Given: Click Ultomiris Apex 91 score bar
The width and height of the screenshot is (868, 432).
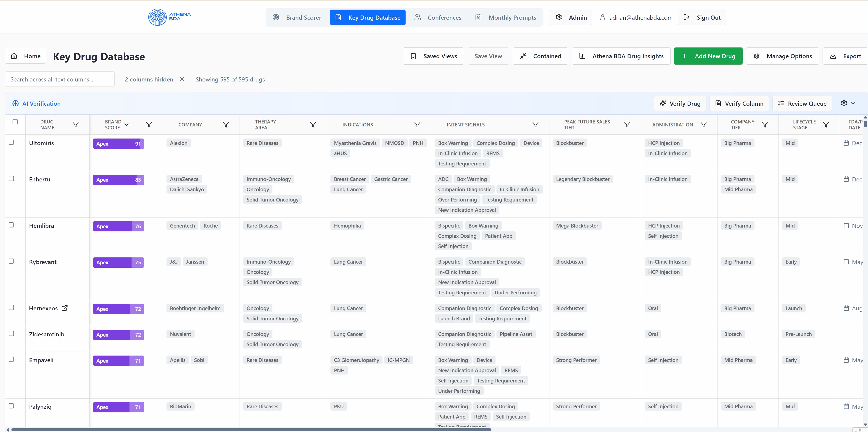Looking at the screenshot, I should tap(119, 144).
